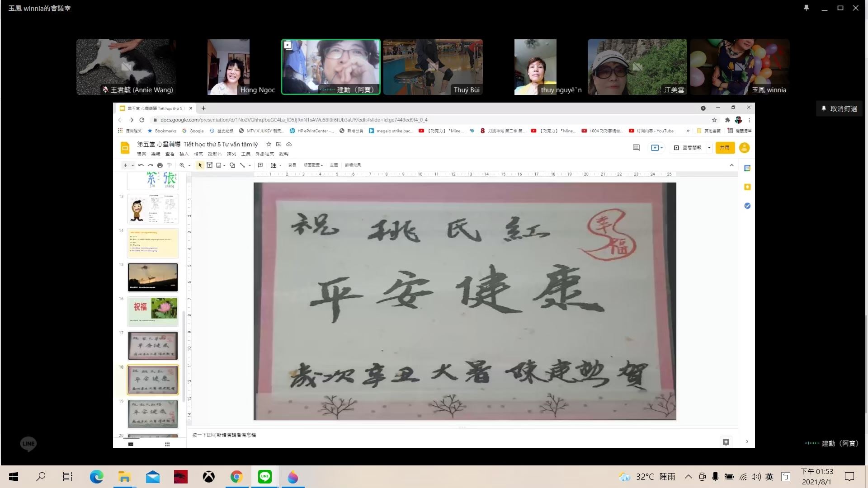Click the cloud save status icon
The width and height of the screenshot is (868, 488).
pos(289,144)
